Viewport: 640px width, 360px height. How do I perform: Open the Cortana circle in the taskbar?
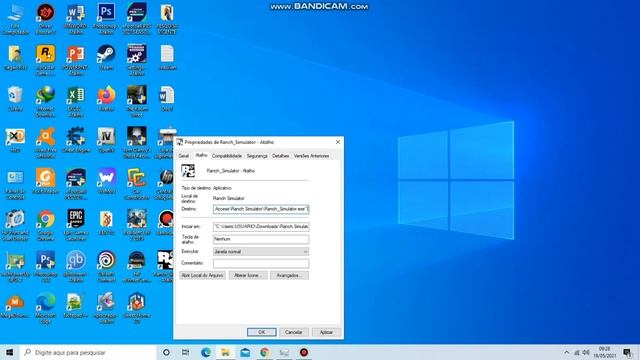(166, 352)
